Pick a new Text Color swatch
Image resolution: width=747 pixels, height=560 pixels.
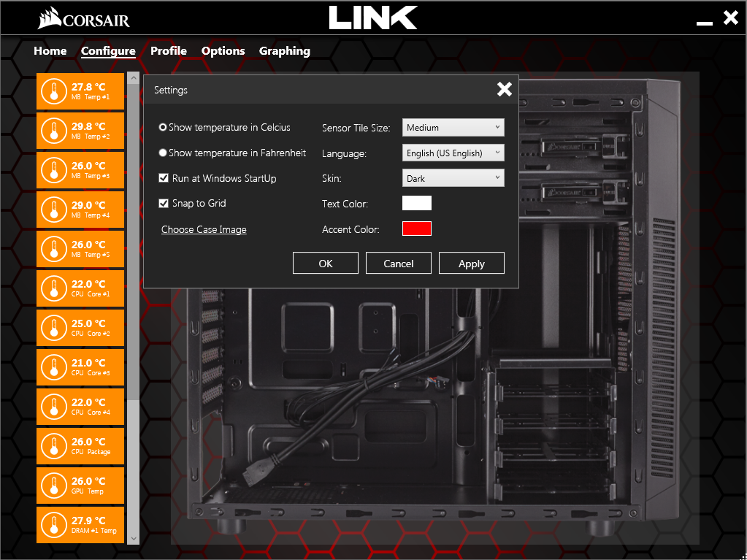[x=417, y=203]
